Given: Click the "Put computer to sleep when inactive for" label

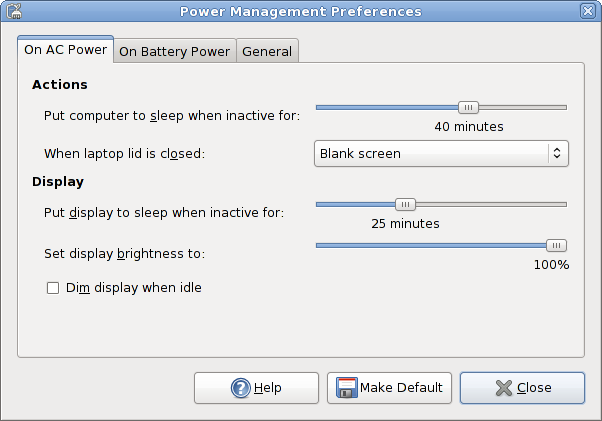Looking at the screenshot, I should point(171,115).
